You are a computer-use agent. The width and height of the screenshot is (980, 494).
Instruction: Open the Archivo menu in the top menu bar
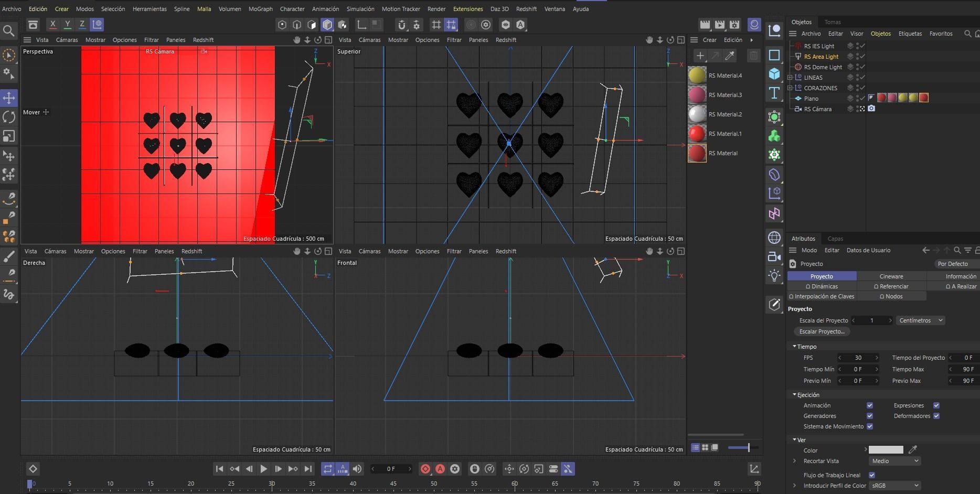pyautogui.click(x=12, y=9)
